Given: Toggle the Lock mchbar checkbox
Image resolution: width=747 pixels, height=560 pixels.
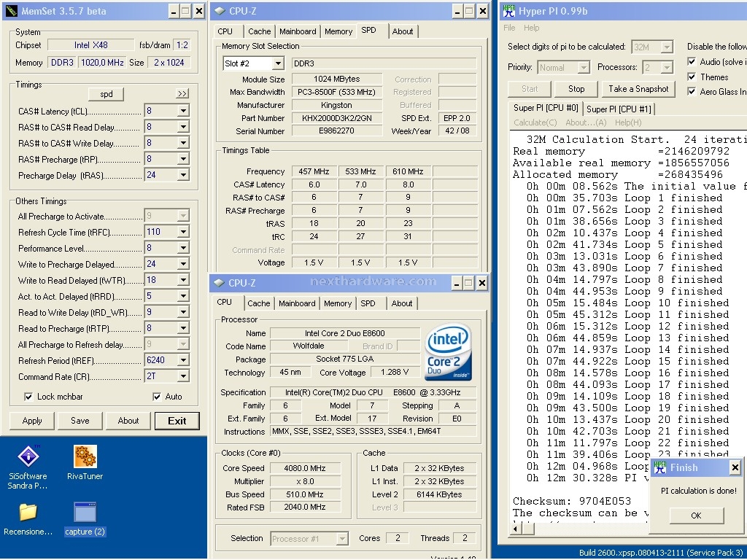Looking at the screenshot, I should pos(28,397).
